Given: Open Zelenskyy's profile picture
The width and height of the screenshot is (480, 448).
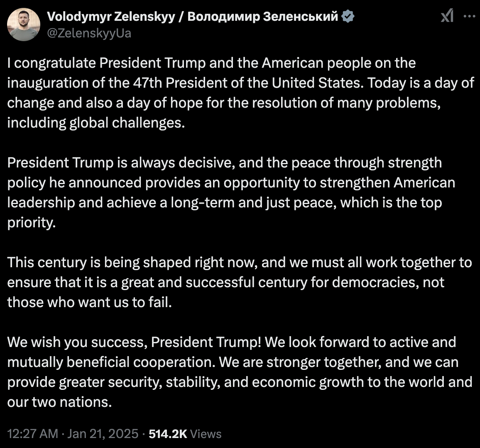Looking at the screenshot, I should [24, 25].
